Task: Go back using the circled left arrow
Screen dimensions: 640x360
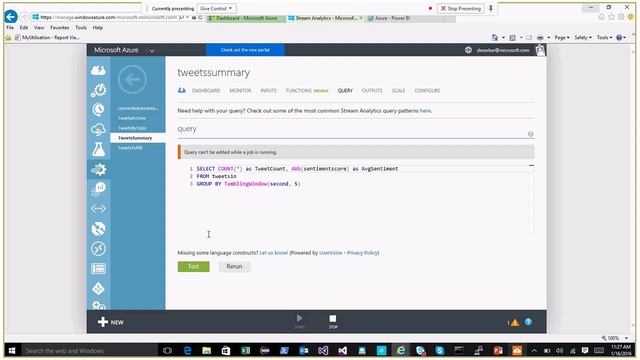Action: pos(132,79)
